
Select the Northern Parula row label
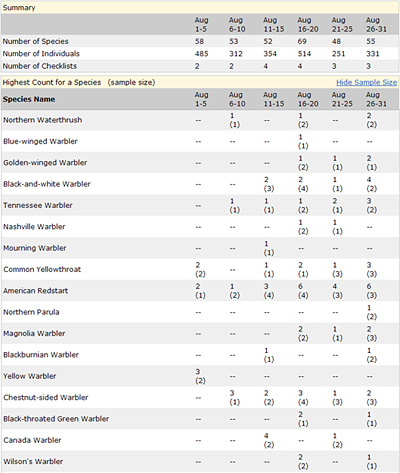pyautogui.click(x=31, y=312)
